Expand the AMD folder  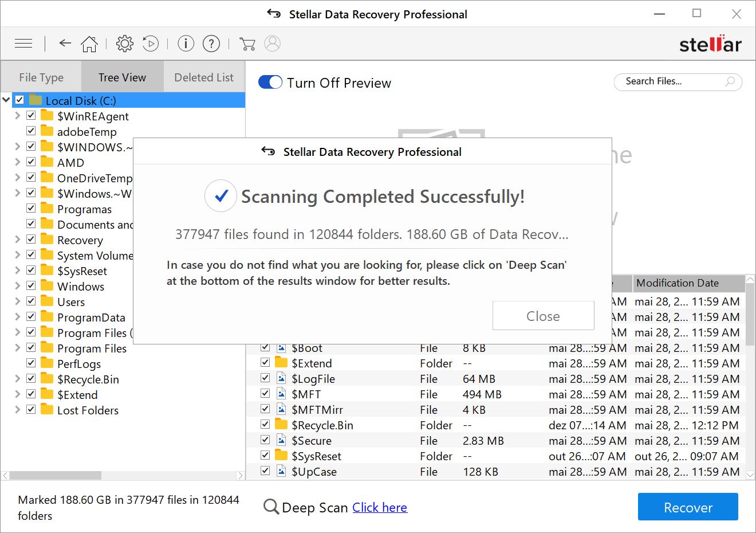tap(17, 162)
